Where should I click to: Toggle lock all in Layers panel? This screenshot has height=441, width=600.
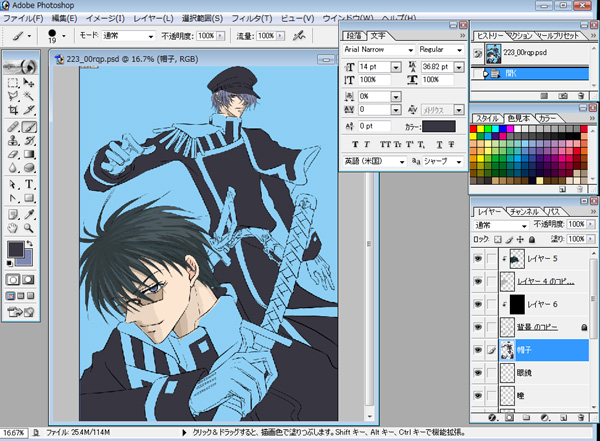tap(532, 240)
